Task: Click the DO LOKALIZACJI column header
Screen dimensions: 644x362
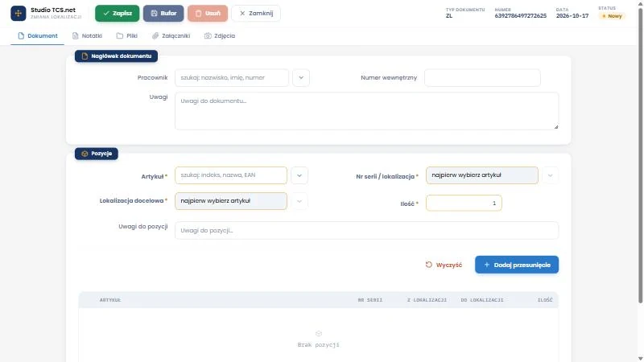Action: coord(481,300)
